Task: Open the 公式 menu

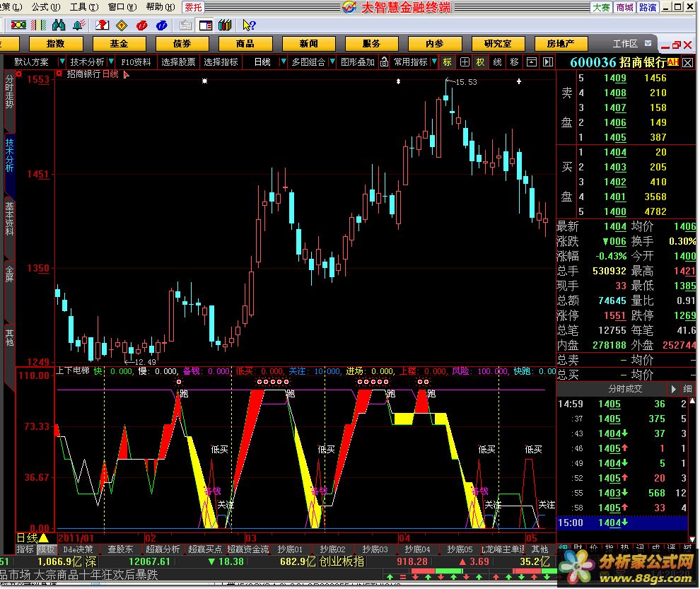Action: (x=46, y=6)
